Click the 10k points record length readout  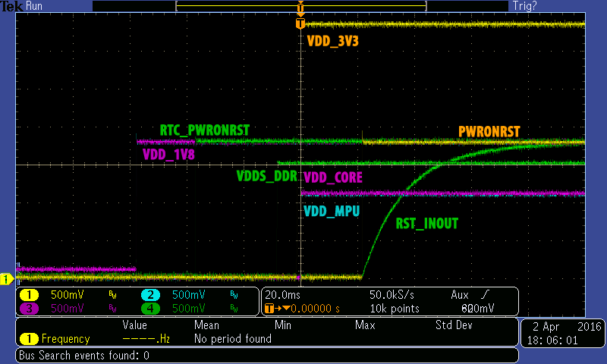(395, 309)
